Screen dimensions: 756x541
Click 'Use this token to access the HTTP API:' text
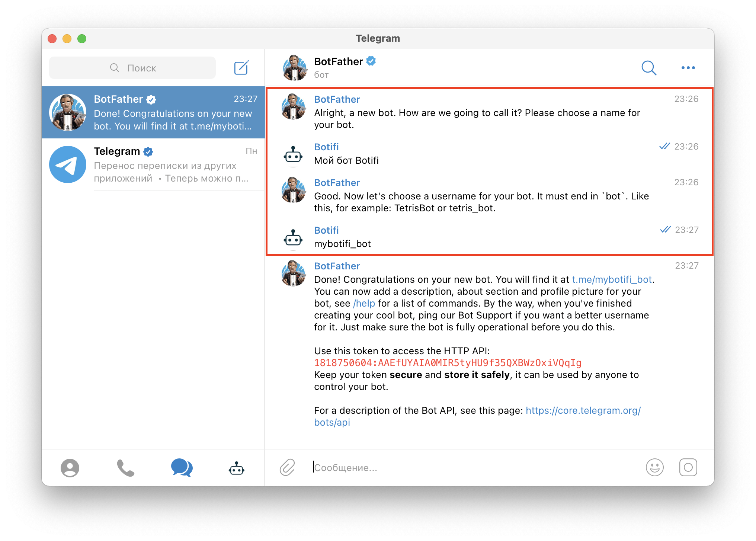[402, 351]
